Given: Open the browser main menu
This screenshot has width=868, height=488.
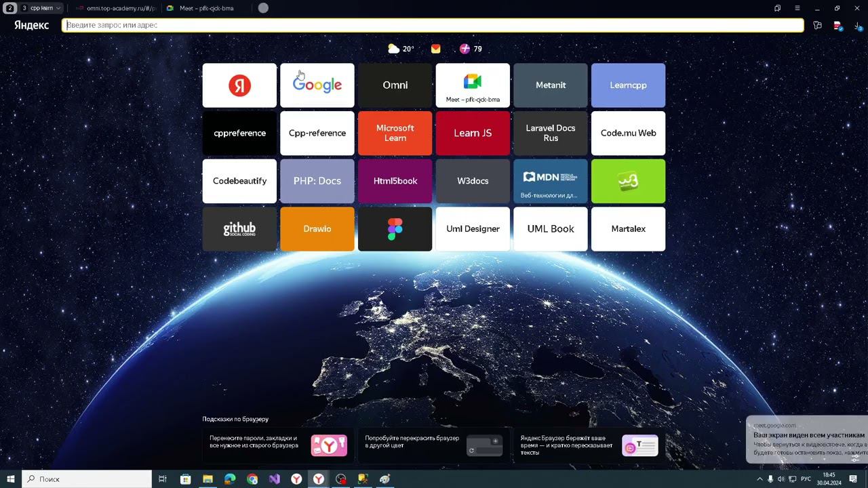Looking at the screenshot, I should pos(797,8).
